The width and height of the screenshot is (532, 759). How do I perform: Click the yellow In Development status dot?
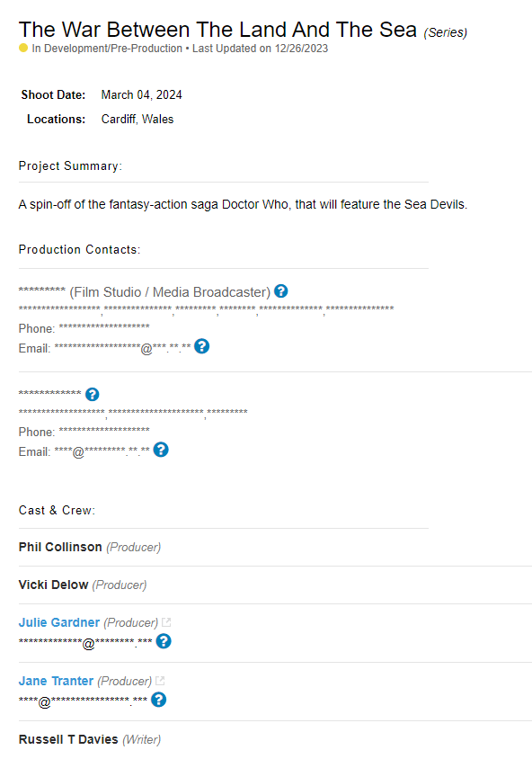23,48
